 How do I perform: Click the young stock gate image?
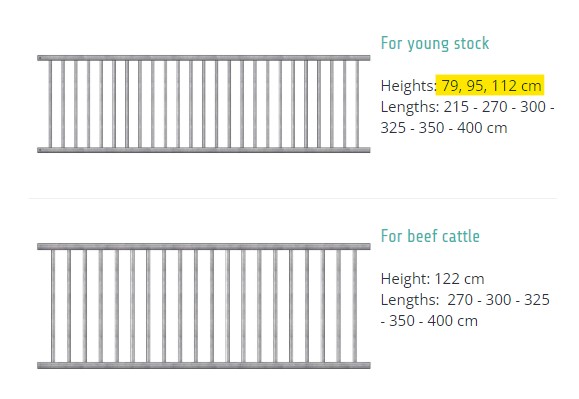pyautogui.click(x=203, y=104)
